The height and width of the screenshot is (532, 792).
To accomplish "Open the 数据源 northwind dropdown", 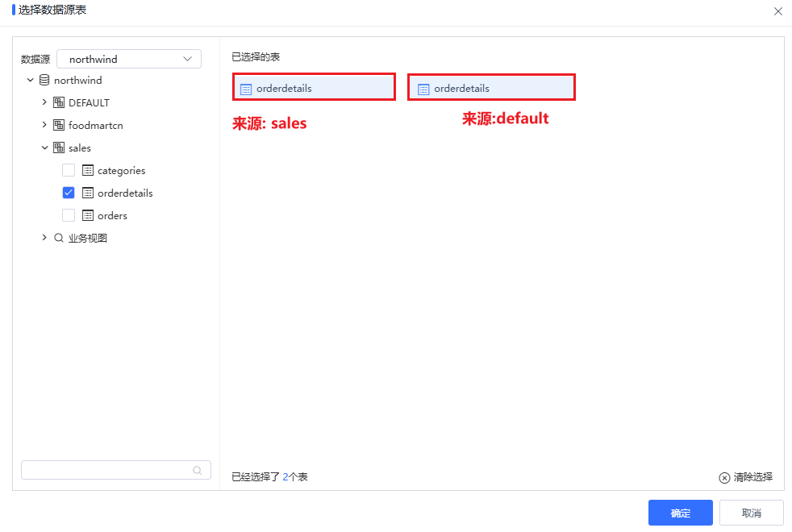I will point(129,59).
